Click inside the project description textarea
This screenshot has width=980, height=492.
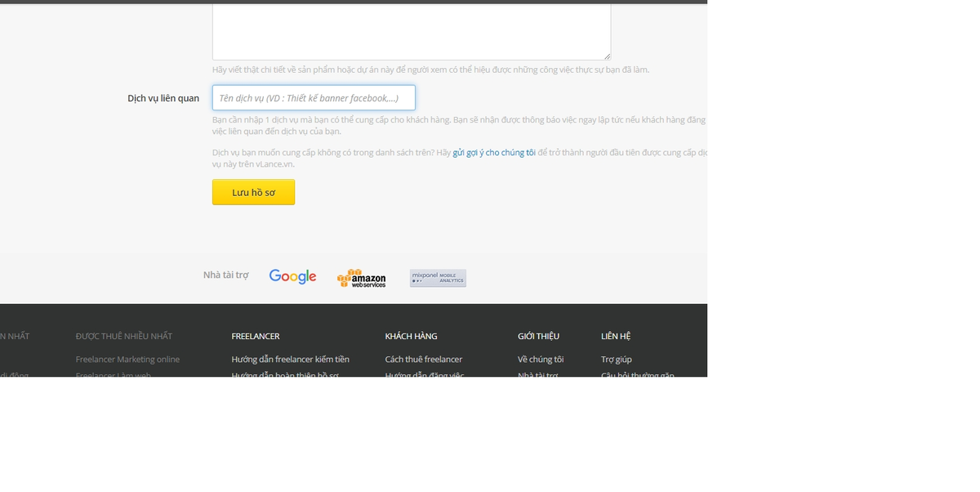(412, 31)
